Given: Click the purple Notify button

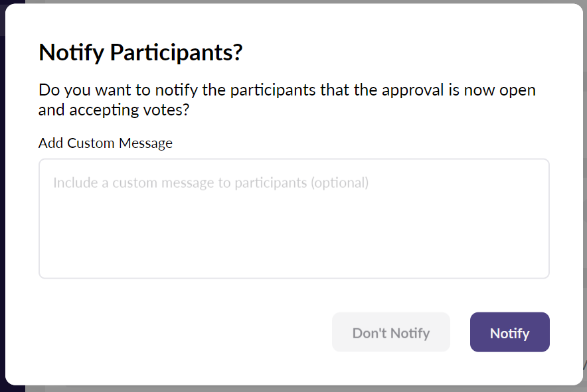Looking at the screenshot, I should pos(509,332).
